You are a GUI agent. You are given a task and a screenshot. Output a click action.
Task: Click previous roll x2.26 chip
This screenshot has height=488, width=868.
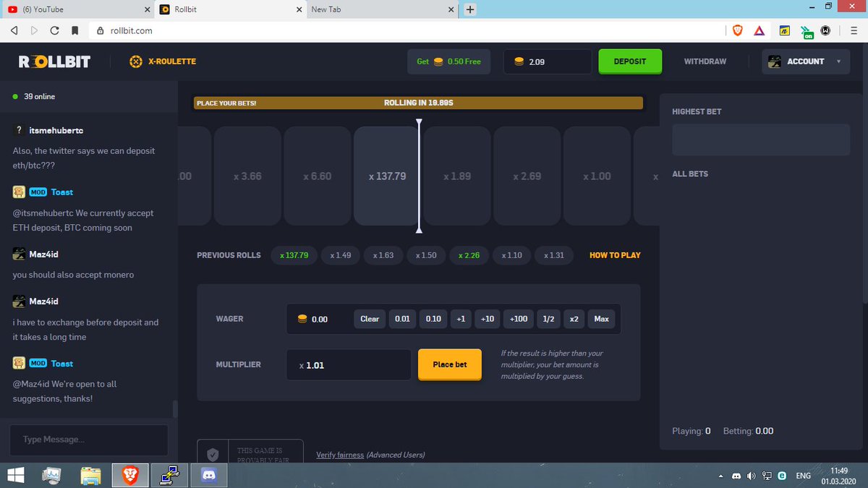pyautogui.click(x=469, y=255)
